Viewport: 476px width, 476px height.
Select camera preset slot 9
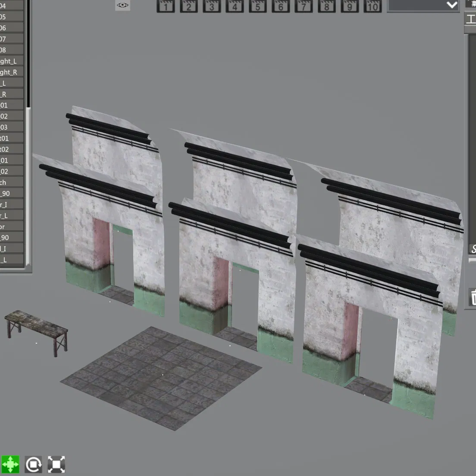coord(350,6)
